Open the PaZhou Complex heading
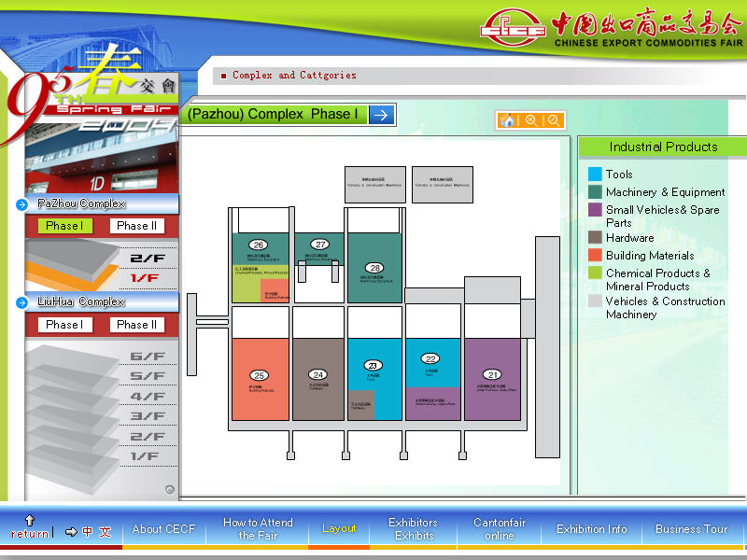The width and height of the screenshot is (747, 560). 81,203
